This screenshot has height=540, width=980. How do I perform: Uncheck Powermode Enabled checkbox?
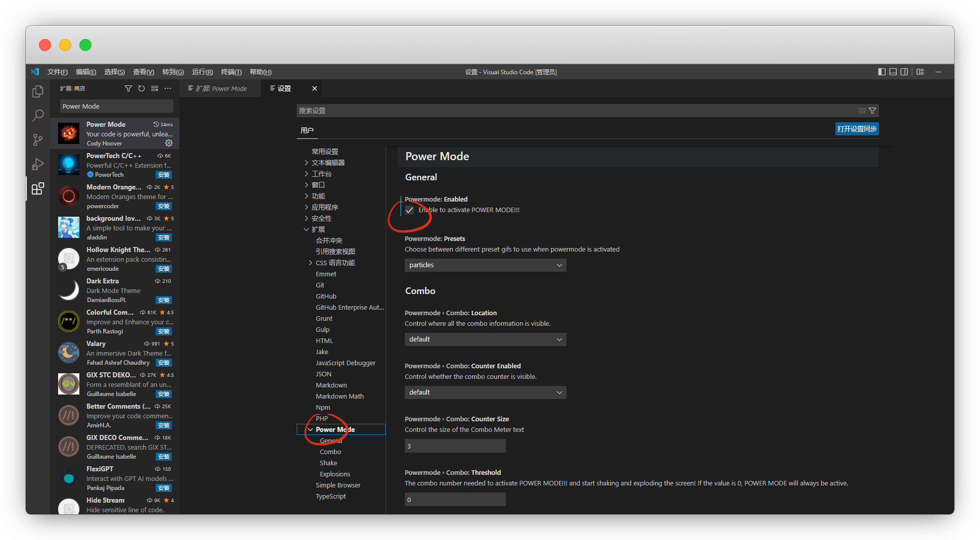(409, 210)
